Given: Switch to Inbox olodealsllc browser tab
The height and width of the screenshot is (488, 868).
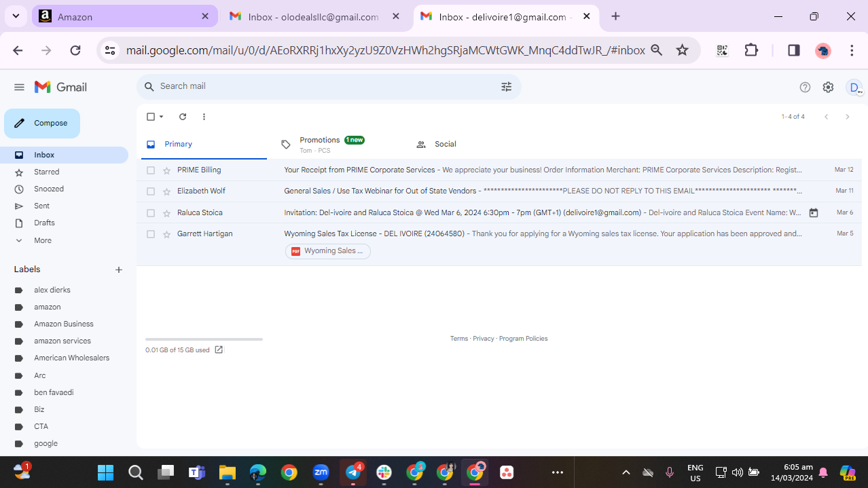Looking at the screenshot, I should tap(314, 16).
